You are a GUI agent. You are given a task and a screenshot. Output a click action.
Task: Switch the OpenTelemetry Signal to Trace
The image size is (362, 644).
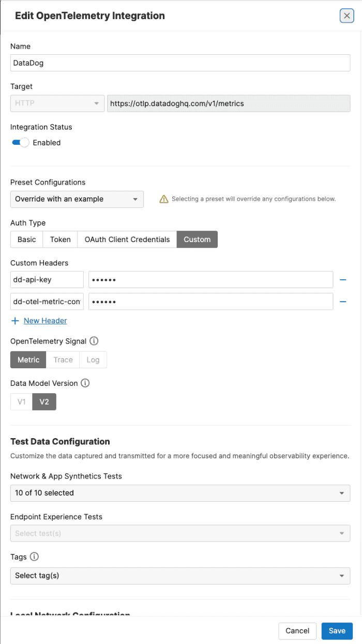tap(63, 360)
